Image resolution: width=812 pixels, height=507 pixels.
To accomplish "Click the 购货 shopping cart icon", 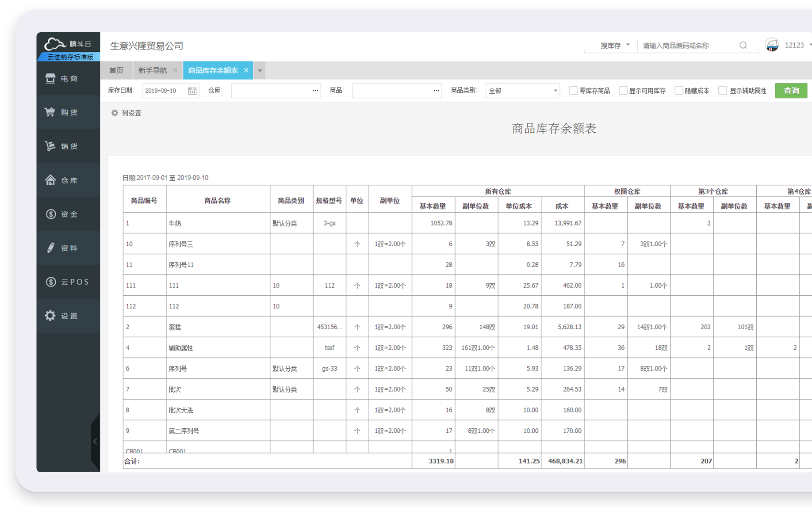I will tap(50, 112).
